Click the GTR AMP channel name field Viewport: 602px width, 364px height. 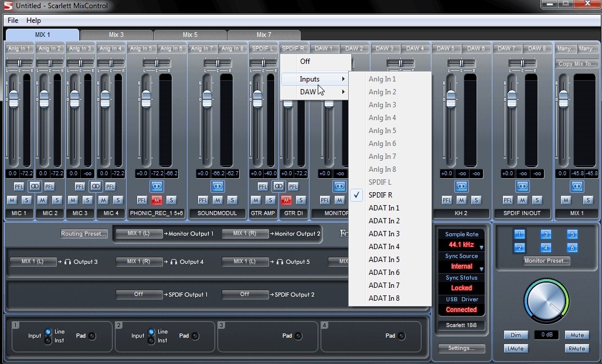(x=263, y=213)
